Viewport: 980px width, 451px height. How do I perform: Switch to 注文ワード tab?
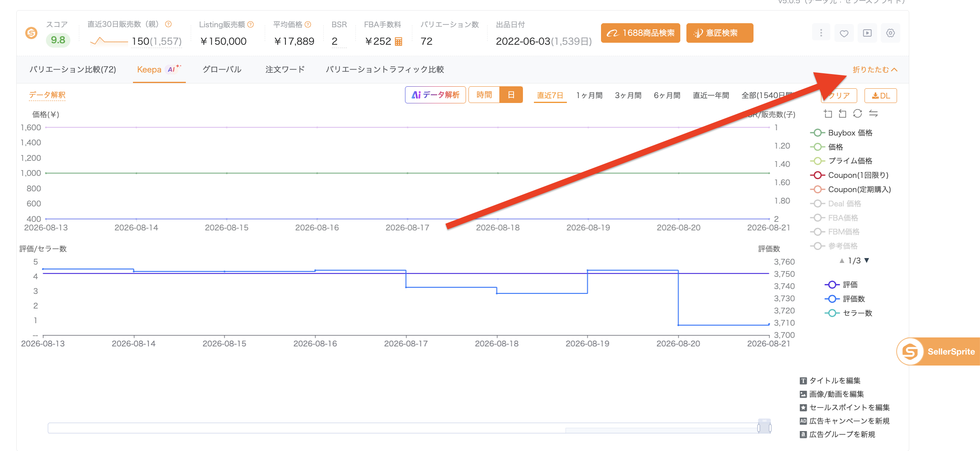285,70
